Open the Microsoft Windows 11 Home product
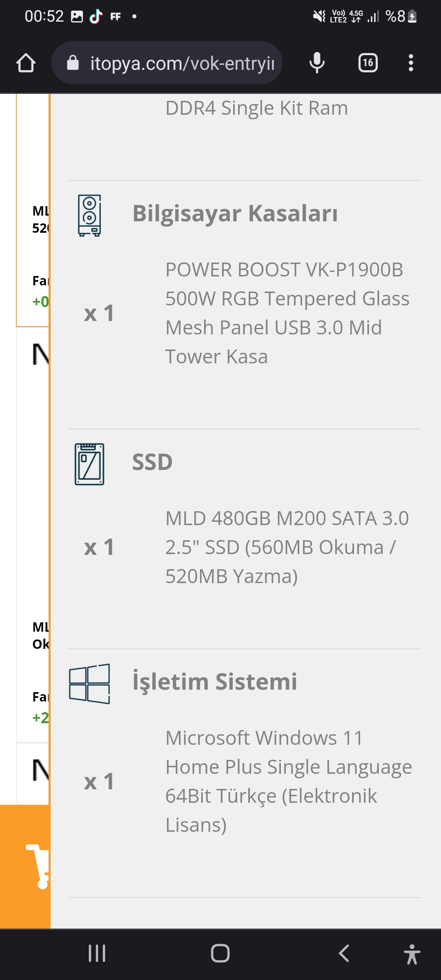Screen dimensions: 441x980 [x=288, y=781]
